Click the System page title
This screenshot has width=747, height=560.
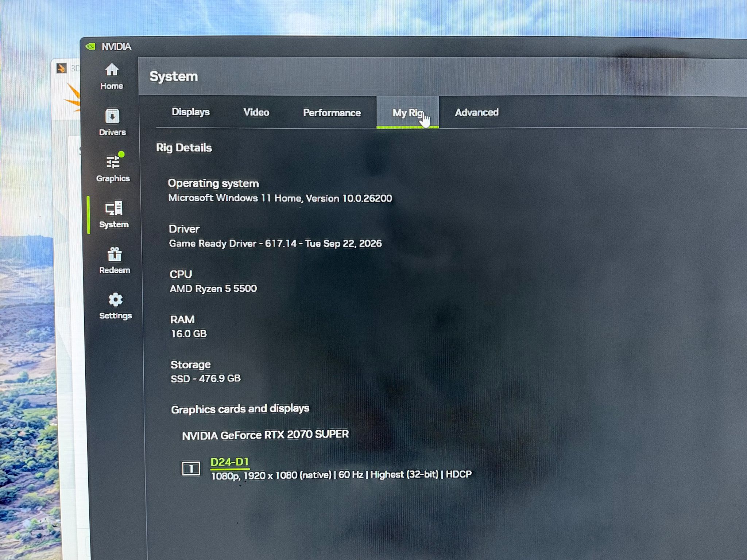tap(174, 76)
